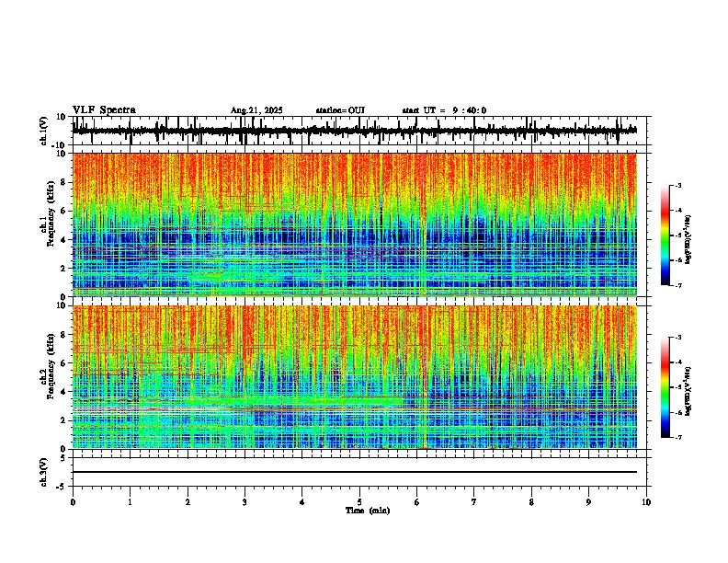Click ch.1 frequency tick label "2"

[63, 268]
